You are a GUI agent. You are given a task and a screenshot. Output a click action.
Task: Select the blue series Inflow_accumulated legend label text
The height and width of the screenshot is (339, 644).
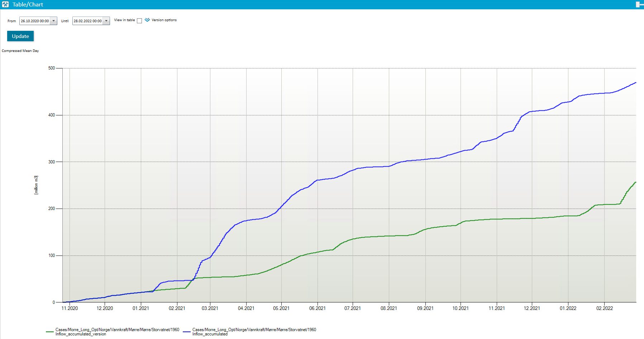pyautogui.click(x=210, y=334)
